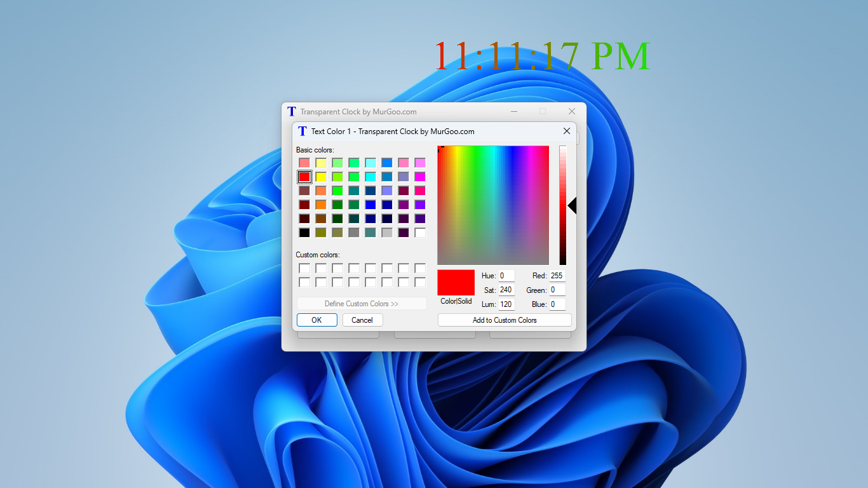
Task: Click the Define Custom Colors button
Action: [x=361, y=303]
